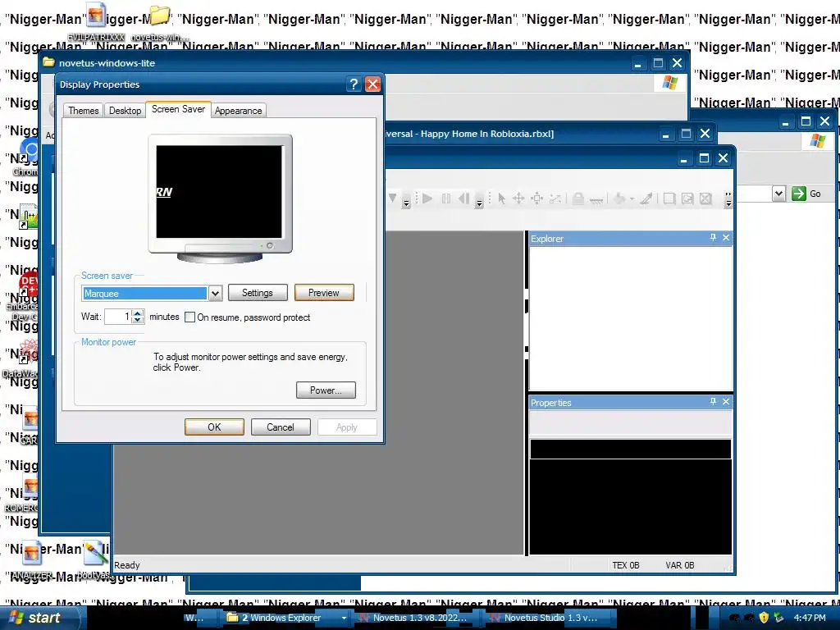Preview the Marquee screen saver
This screenshot has width=840, height=630.
click(323, 293)
